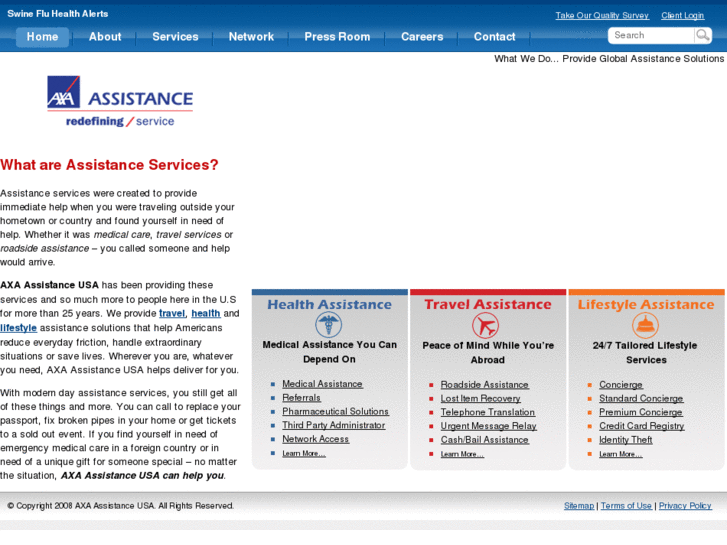
Task: Click the Health Assistance heading
Action: click(x=330, y=305)
